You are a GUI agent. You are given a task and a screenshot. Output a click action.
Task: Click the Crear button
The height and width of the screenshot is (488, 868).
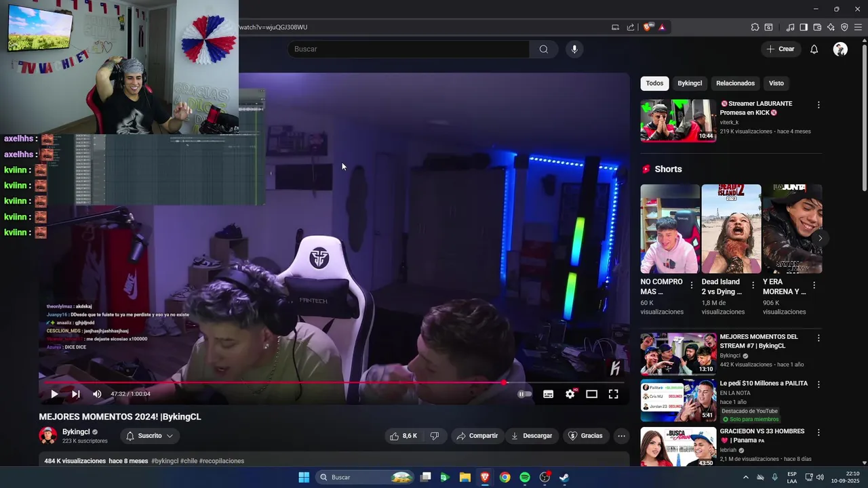point(781,49)
